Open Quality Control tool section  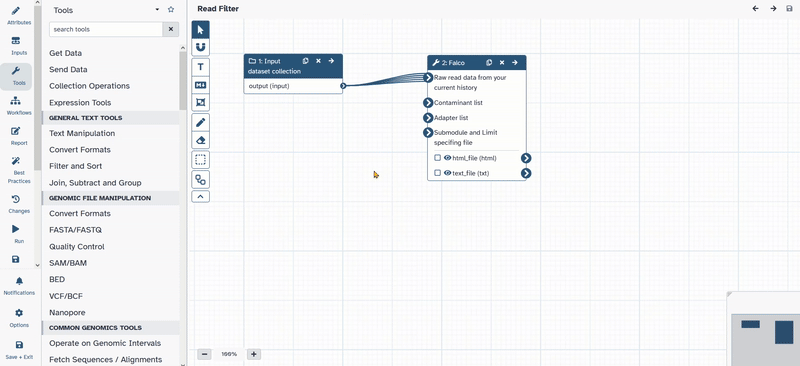click(77, 247)
